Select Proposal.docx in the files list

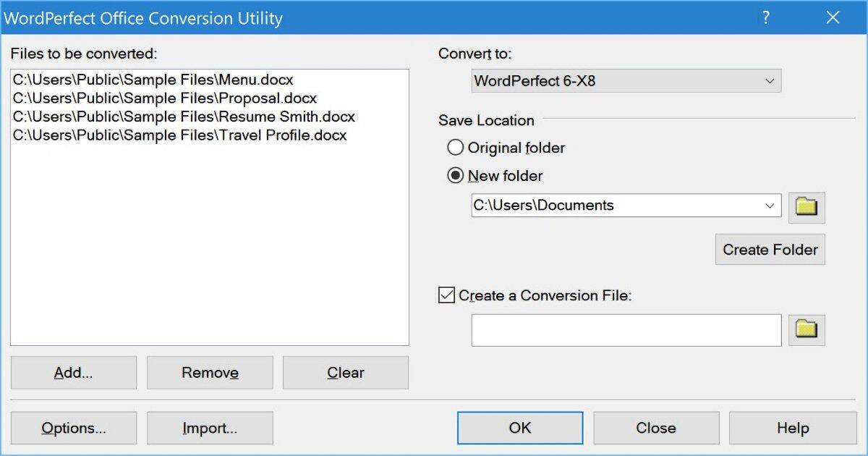point(165,98)
